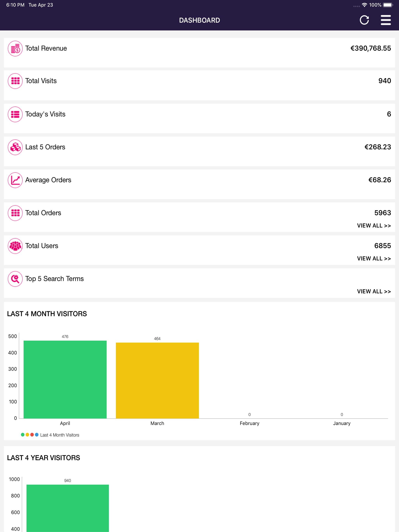
Task: Tap Average Orders value €68.26
Action: point(380,180)
